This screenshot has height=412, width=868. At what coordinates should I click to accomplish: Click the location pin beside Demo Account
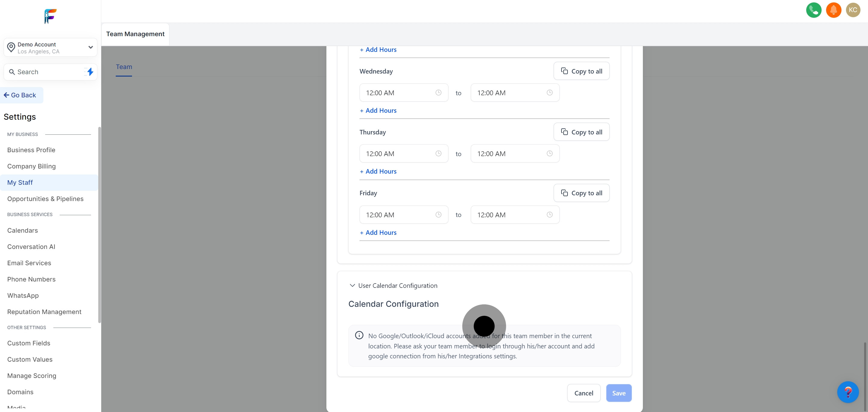(11, 47)
